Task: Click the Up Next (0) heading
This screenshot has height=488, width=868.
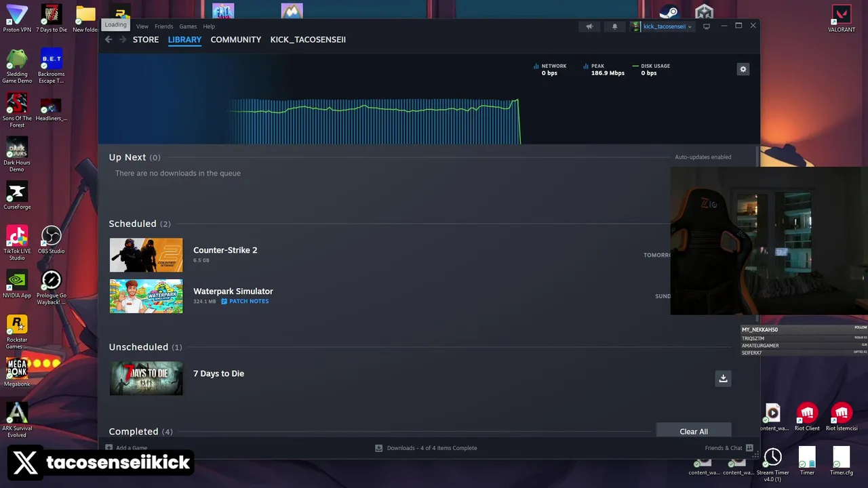Action: coord(134,157)
